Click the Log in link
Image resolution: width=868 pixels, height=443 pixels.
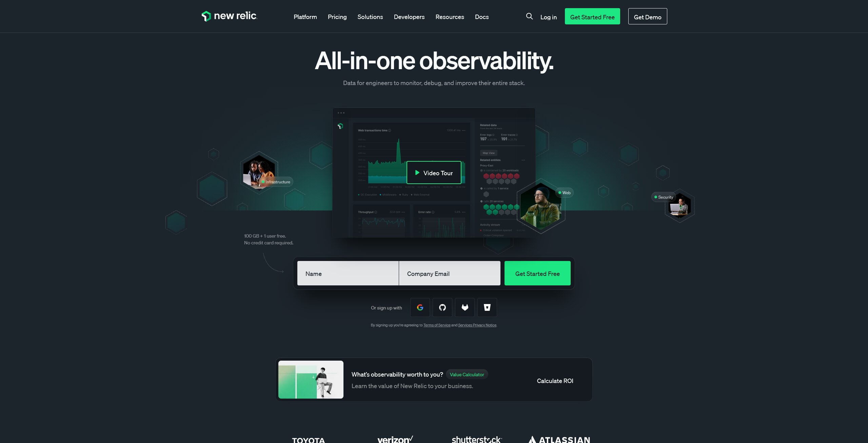click(549, 16)
